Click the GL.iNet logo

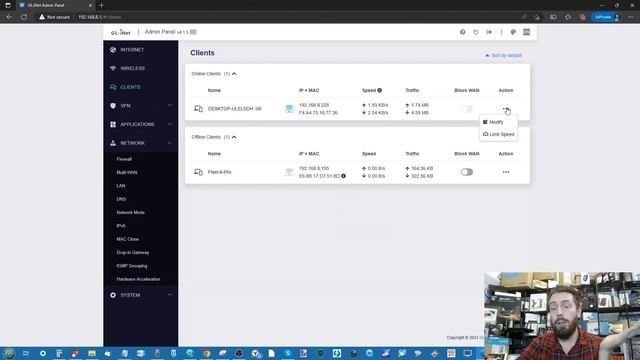(x=120, y=32)
